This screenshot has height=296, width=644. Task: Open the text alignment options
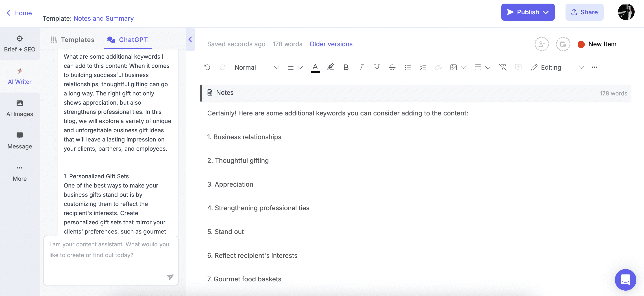(295, 67)
